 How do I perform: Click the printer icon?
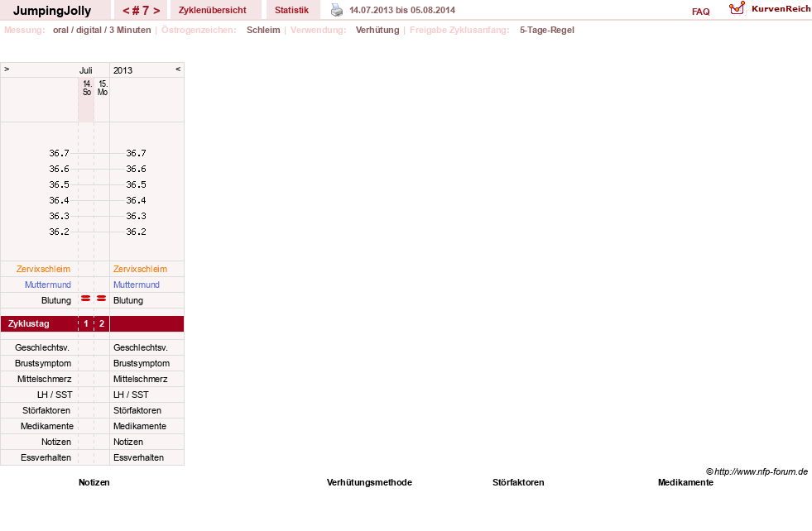click(x=337, y=10)
